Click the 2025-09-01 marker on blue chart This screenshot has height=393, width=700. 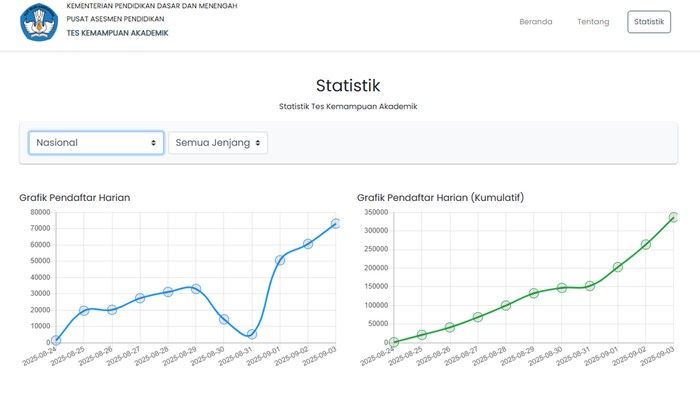[280, 260]
